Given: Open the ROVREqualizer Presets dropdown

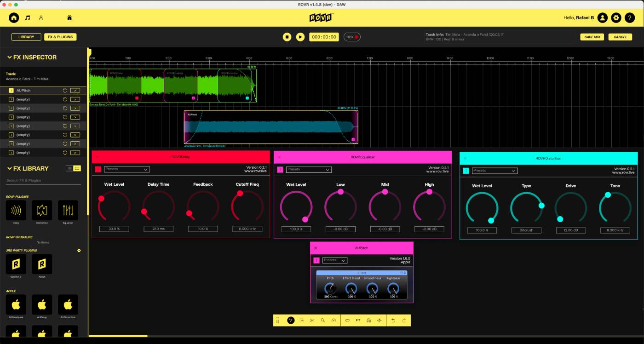Looking at the screenshot, I should tap(309, 169).
